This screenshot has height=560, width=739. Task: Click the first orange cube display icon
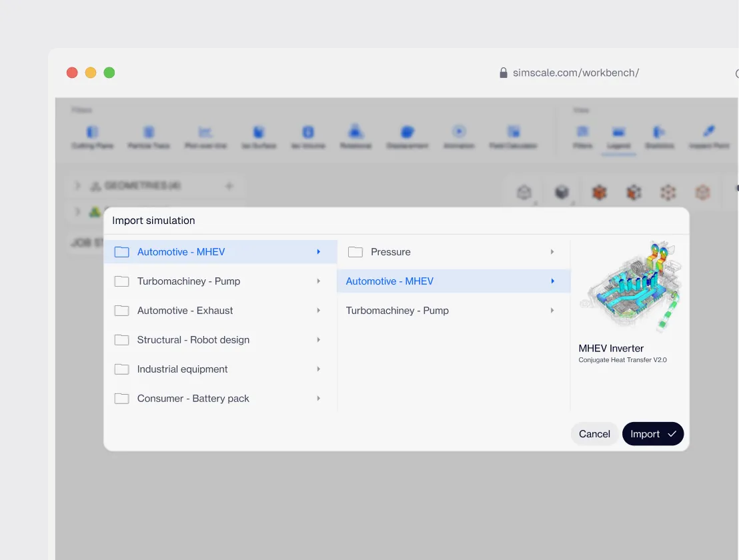coord(599,192)
